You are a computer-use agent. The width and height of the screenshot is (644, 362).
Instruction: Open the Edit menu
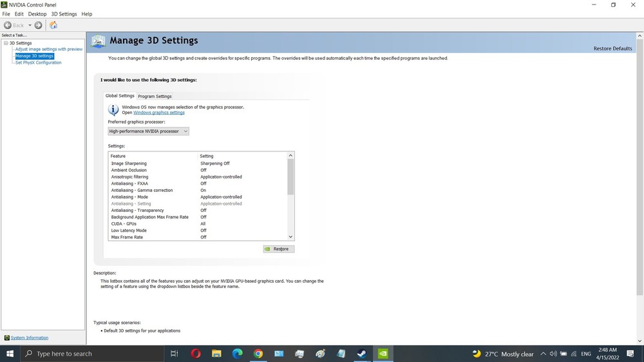[19, 14]
